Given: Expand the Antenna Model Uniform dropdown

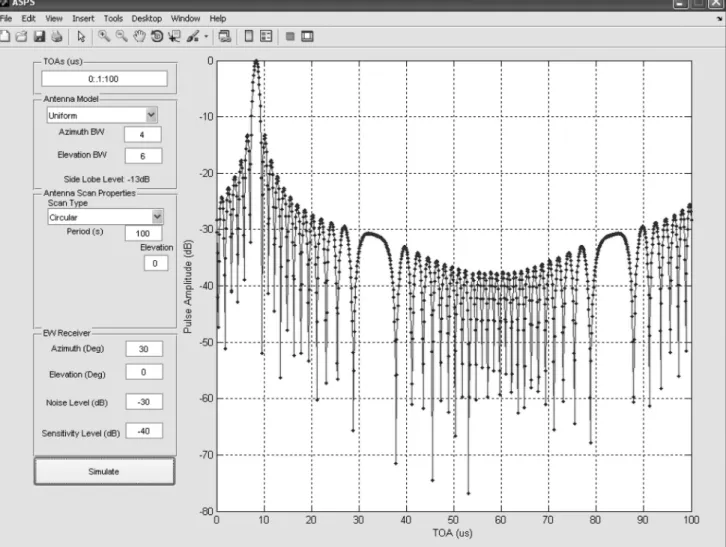Looking at the screenshot, I should 151,115.
